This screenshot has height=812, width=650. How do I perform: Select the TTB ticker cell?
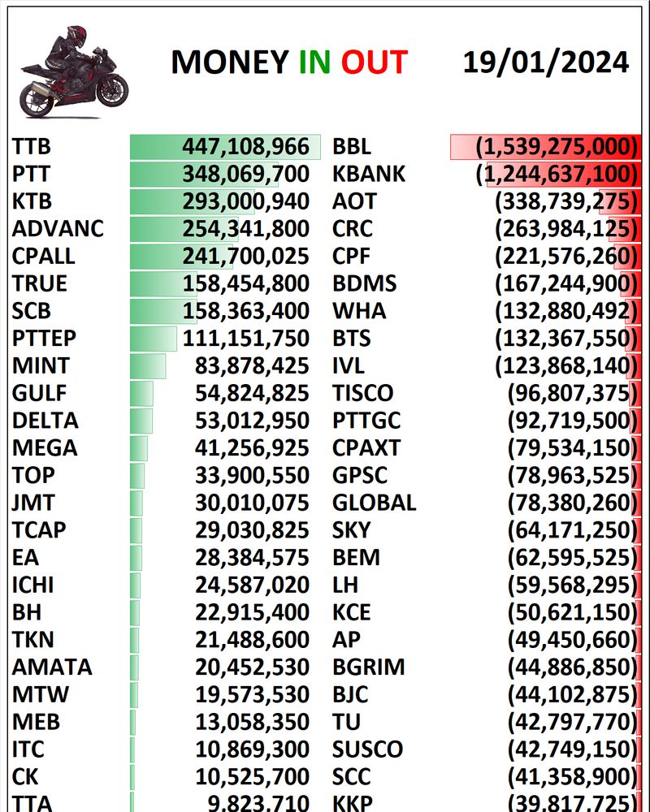[32, 147]
